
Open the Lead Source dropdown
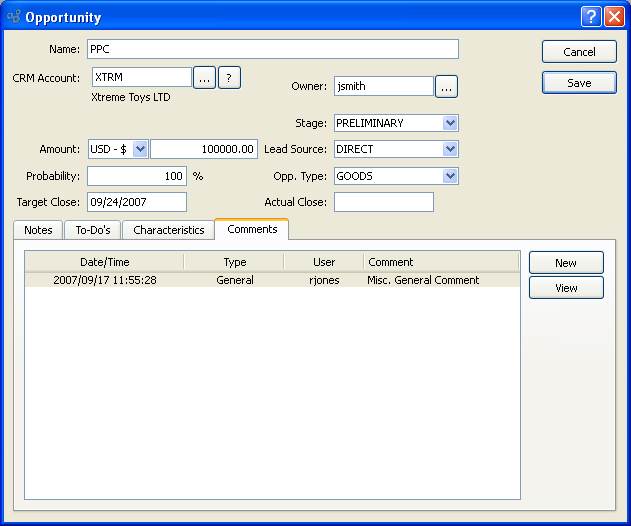tap(450, 149)
